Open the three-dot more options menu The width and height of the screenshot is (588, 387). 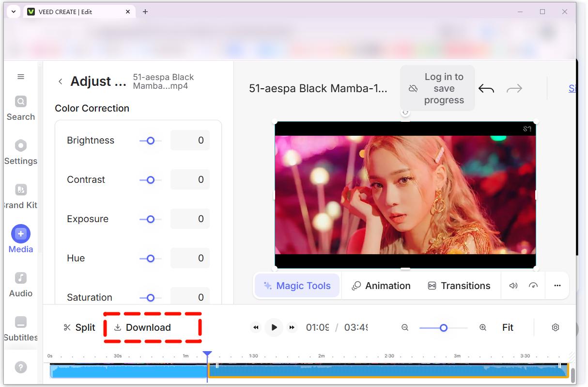click(557, 286)
